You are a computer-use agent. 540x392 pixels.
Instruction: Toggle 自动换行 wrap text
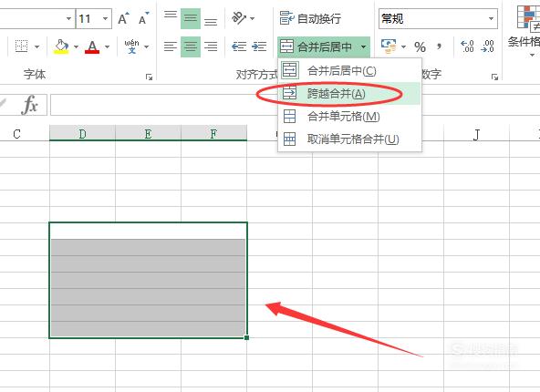pyautogui.click(x=311, y=18)
